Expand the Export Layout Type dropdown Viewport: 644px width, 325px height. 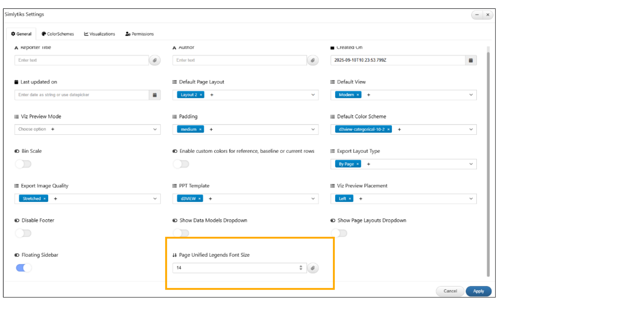coord(471,164)
